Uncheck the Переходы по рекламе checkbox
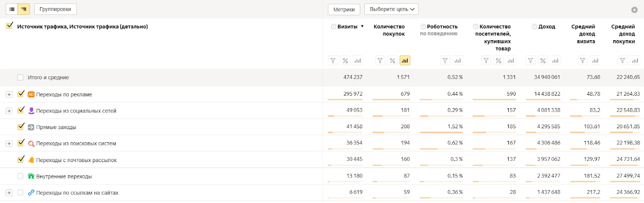This screenshot has width=644, height=203. coord(21,94)
